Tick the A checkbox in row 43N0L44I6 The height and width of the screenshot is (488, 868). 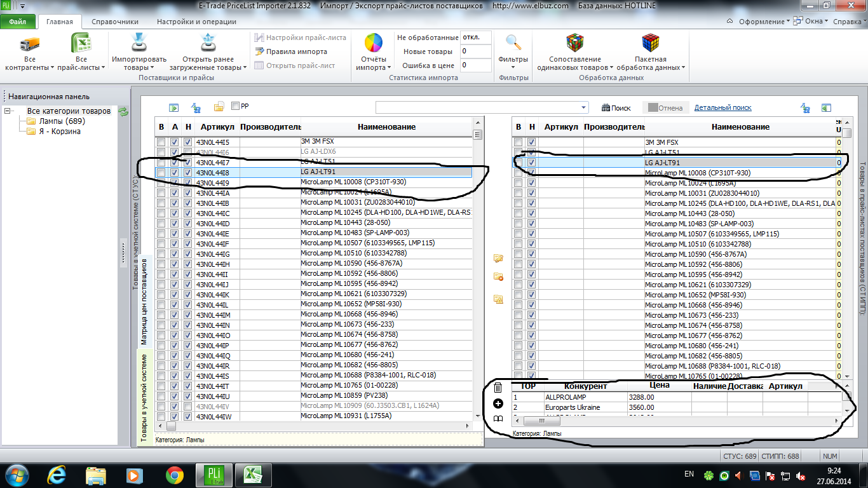175,152
